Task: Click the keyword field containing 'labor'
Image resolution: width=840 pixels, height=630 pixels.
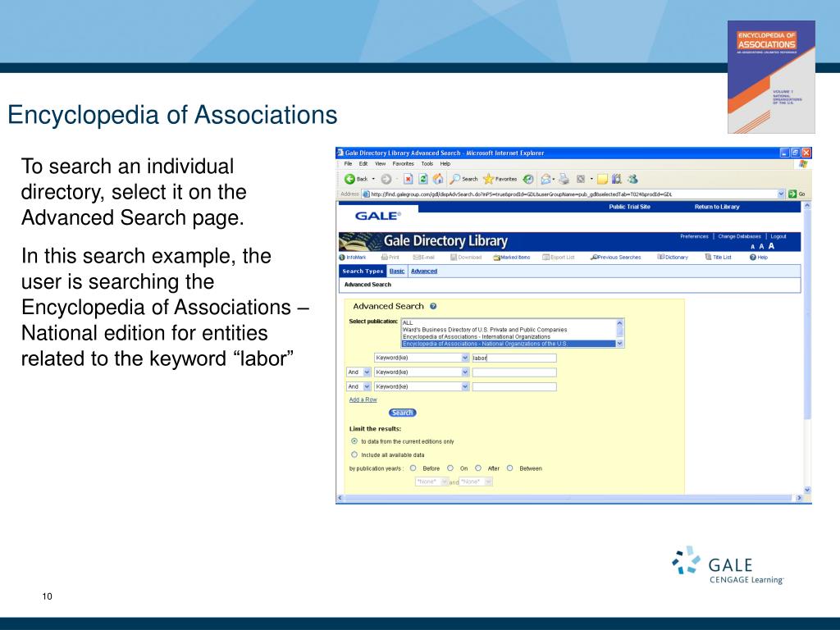Action: coord(514,358)
